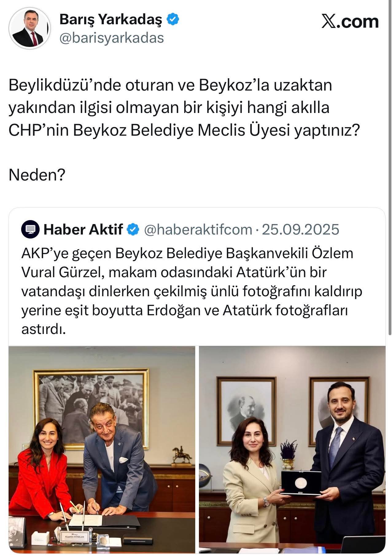This screenshot has height=559, width=392.
Task: Open the @barisyarkadas handle link
Action: [111, 38]
